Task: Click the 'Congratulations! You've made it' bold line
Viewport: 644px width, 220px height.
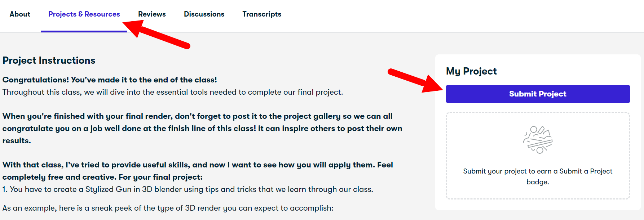Action: point(110,80)
